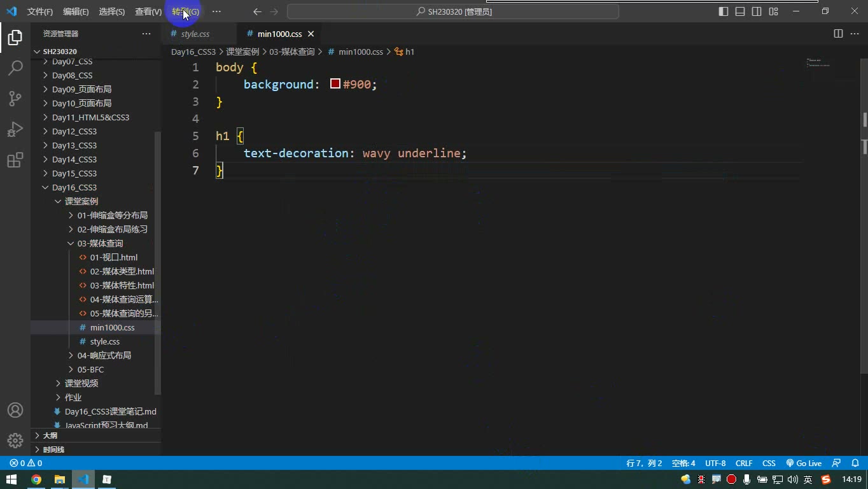Open the Accounts menu icon
This screenshot has height=489, width=868.
coord(15,410)
